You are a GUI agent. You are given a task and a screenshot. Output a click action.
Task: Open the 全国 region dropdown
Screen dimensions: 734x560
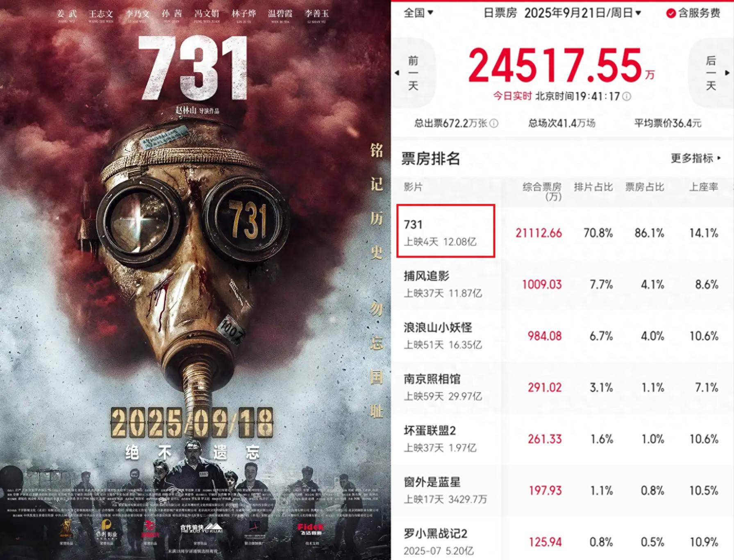[x=418, y=13]
